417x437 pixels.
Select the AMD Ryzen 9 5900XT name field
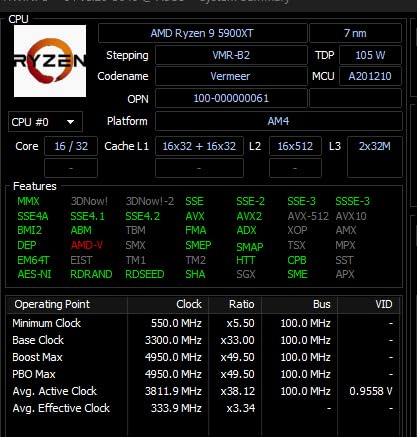pos(202,33)
